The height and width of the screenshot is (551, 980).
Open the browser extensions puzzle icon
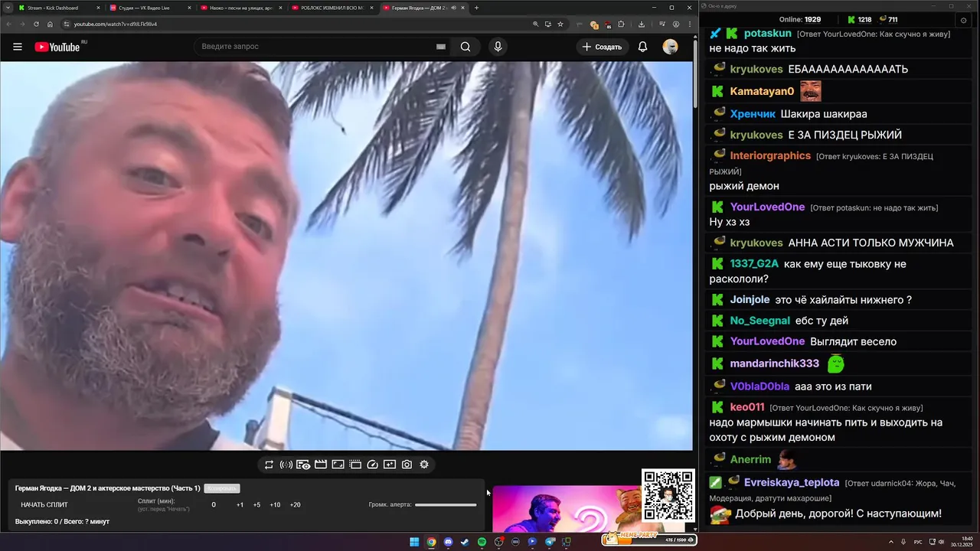pyautogui.click(x=621, y=24)
